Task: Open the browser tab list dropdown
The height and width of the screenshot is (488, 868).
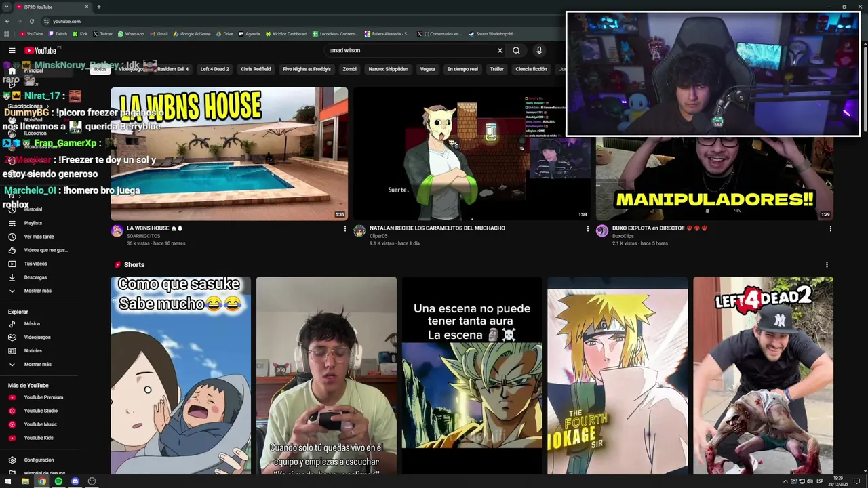Action: pyautogui.click(x=7, y=7)
